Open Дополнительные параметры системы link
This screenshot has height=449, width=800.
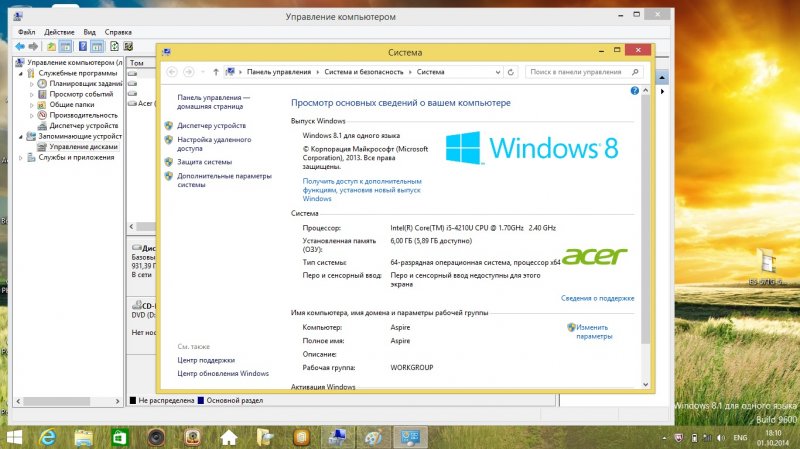click(224, 180)
